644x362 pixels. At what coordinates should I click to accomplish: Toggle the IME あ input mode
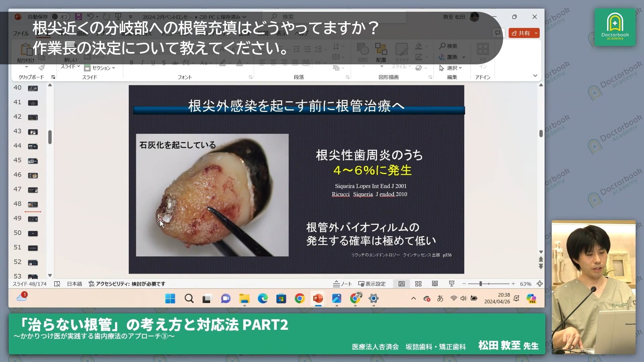(x=440, y=298)
